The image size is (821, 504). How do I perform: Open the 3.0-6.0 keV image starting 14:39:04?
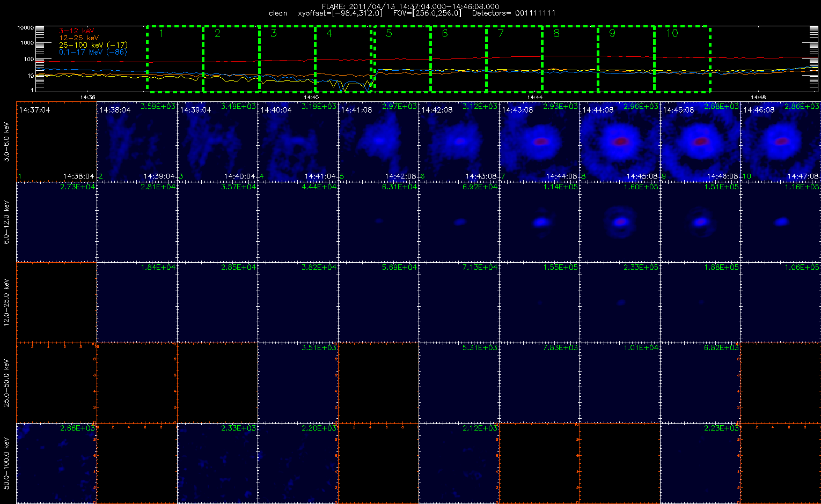tap(217, 141)
